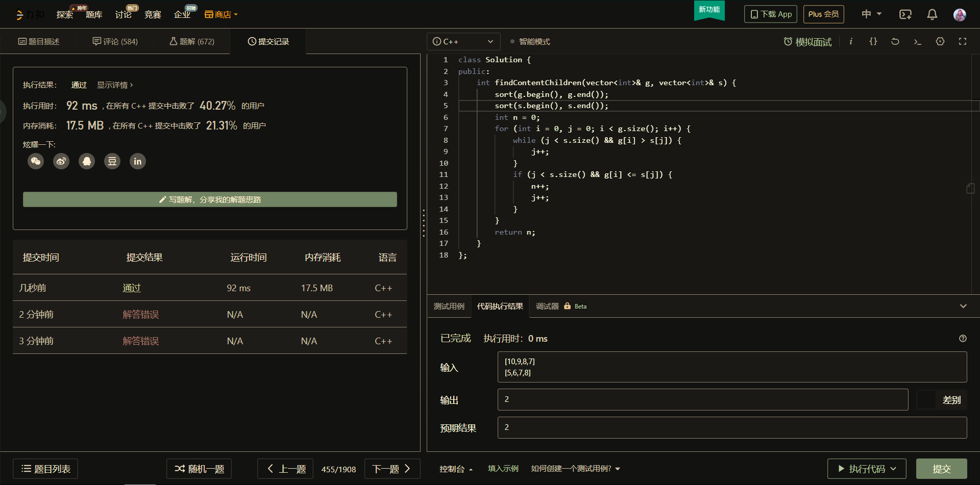Image resolution: width=980 pixels, height=485 pixels.
Task: Click the 455/1908 problem counter
Action: [x=339, y=469]
